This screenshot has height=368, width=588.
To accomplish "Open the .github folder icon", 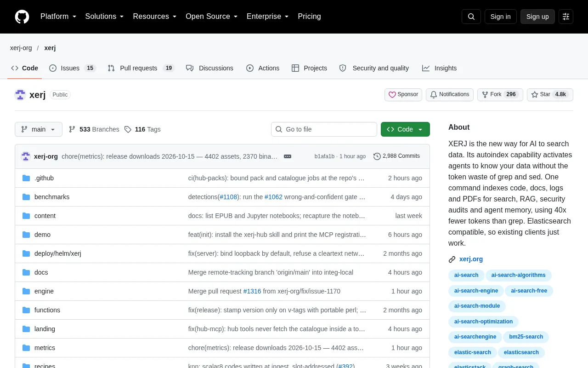I will [26, 178].
